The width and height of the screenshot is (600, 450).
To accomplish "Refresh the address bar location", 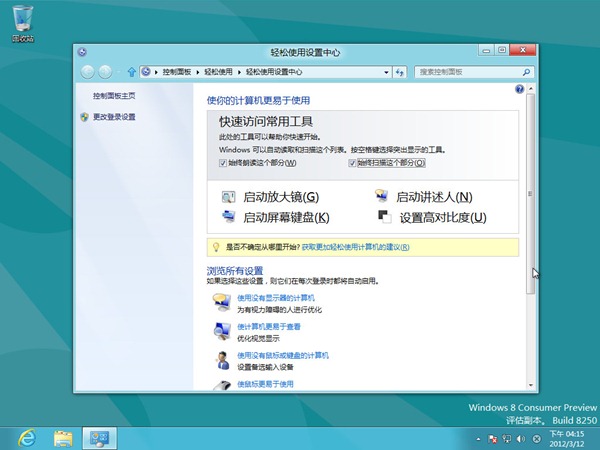I will pyautogui.click(x=399, y=72).
